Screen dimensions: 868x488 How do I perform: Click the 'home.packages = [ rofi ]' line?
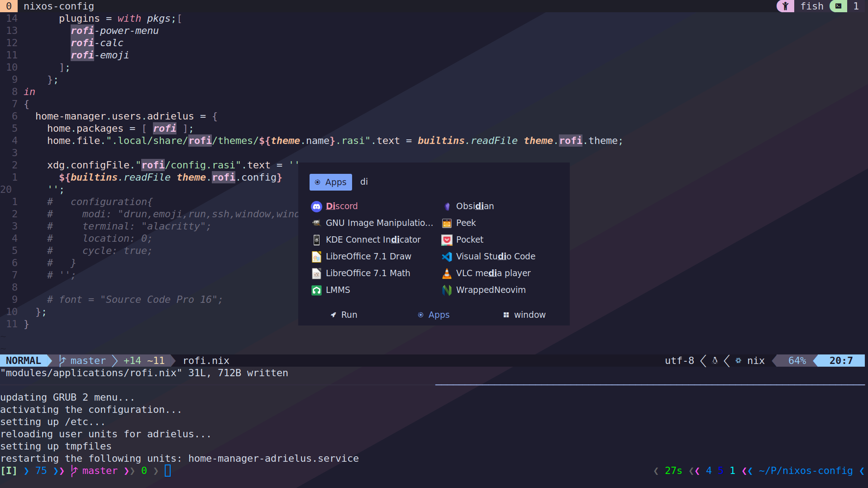120,129
